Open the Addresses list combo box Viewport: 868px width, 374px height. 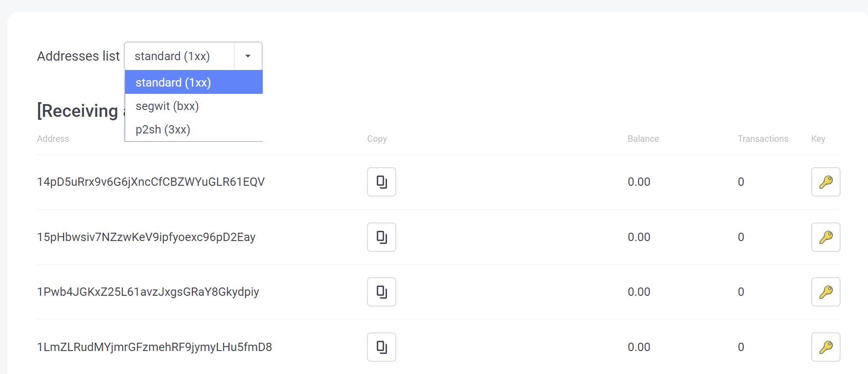point(193,56)
